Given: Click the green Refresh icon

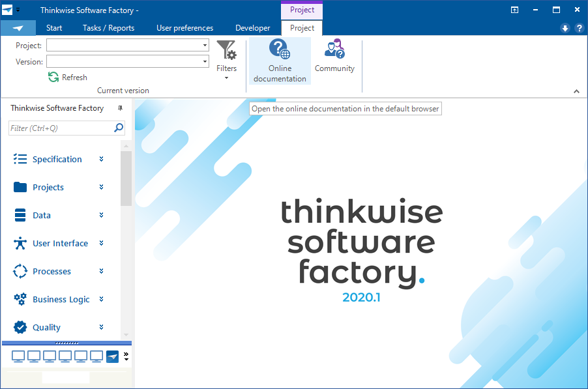Looking at the screenshot, I should pyautogui.click(x=53, y=77).
